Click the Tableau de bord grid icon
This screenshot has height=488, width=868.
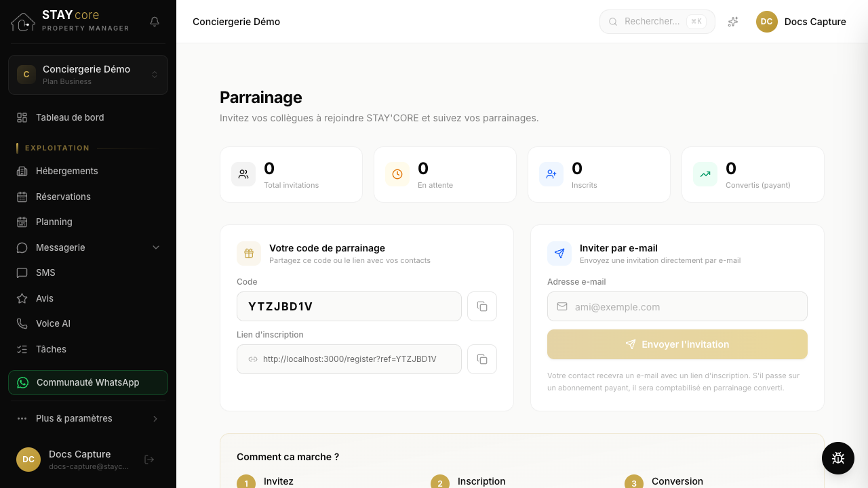(x=22, y=117)
